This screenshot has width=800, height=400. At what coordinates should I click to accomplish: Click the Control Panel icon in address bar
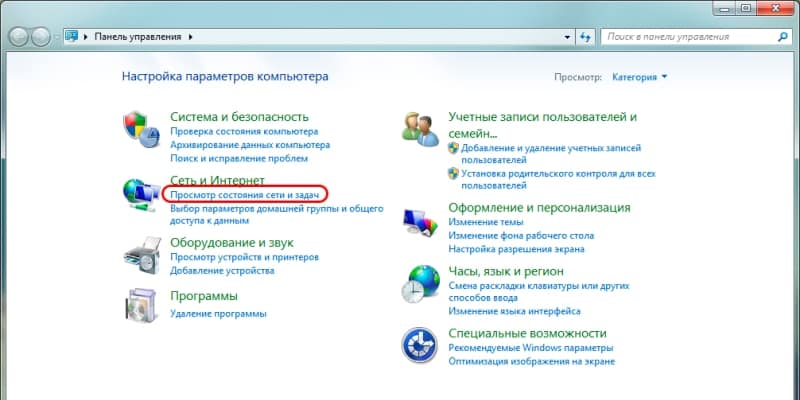pyautogui.click(x=71, y=37)
